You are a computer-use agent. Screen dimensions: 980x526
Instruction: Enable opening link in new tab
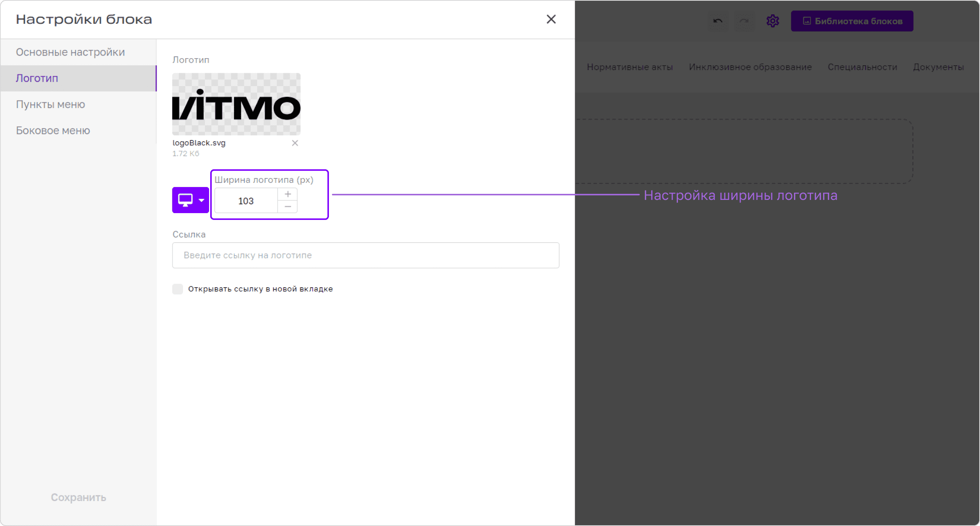coord(178,289)
